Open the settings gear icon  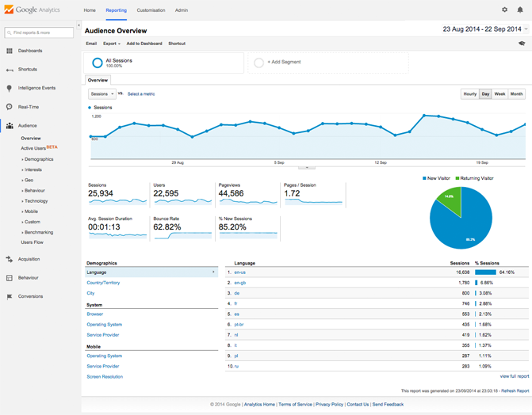[504, 10]
